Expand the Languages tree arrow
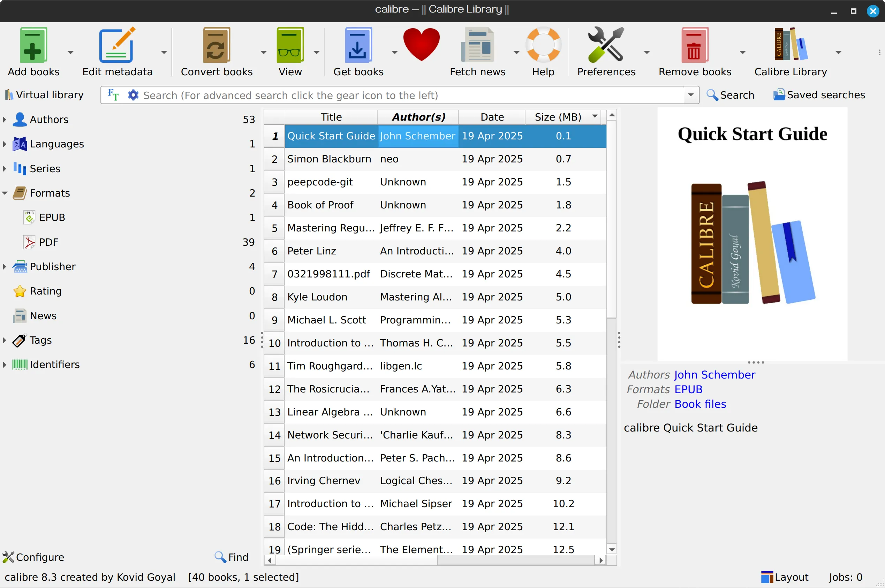Screen dimensions: 885x588 coord(5,144)
